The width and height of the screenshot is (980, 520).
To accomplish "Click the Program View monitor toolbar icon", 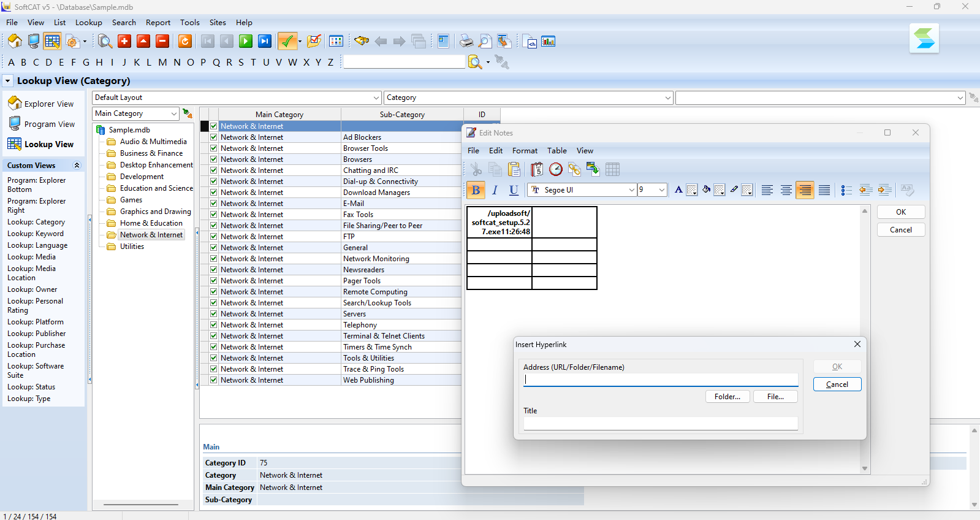I will coord(34,41).
